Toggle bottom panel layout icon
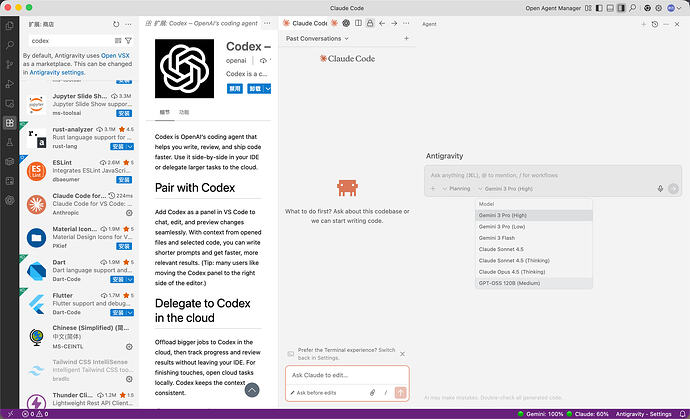 pyautogui.click(x=610, y=8)
